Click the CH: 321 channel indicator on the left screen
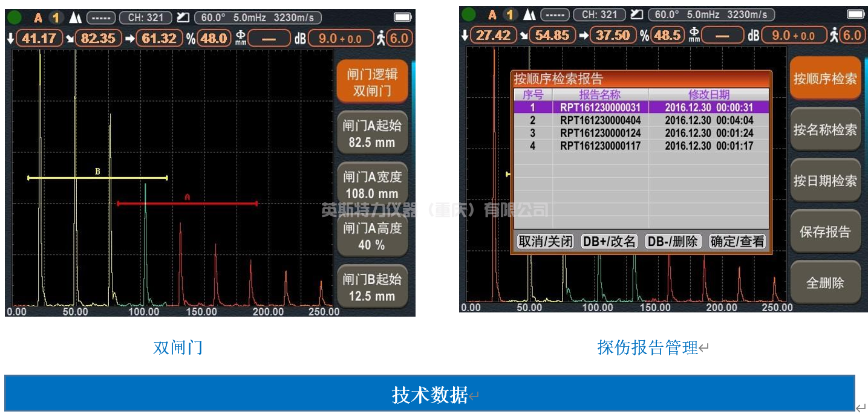 pos(146,18)
